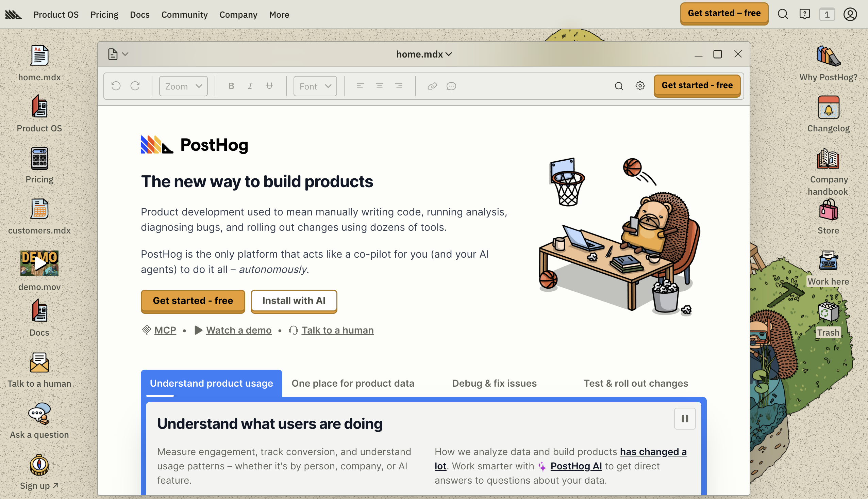This screenshot has width=868, height=499.
Task: Follow the PostHog AI link
Action: point(576,466)
